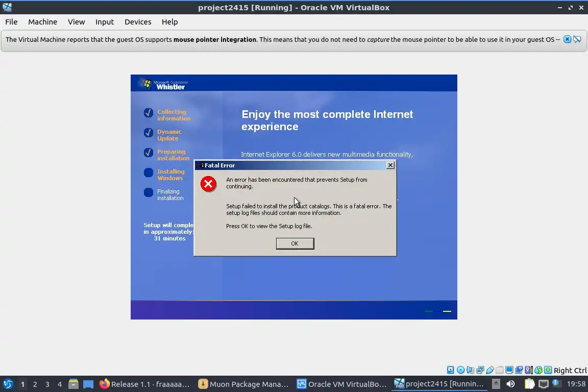588x392 pixels.
Task: Click the project2415 Running taskbar entry
Action: point(439,384)
